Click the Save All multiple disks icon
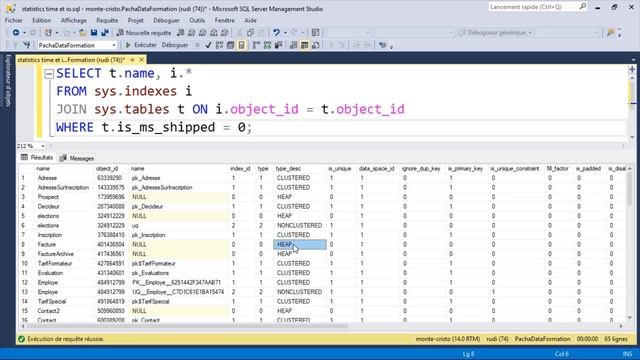 tap(105, 33)
